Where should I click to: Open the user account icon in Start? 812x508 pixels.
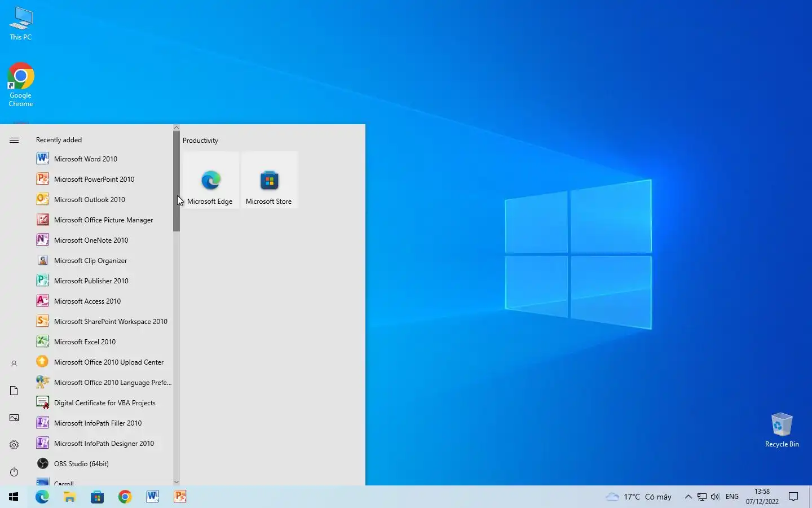pos(14,364)
